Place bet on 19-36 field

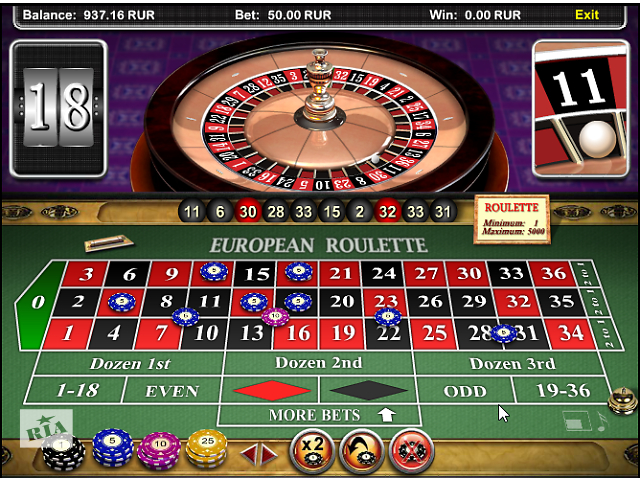(563, 391)
